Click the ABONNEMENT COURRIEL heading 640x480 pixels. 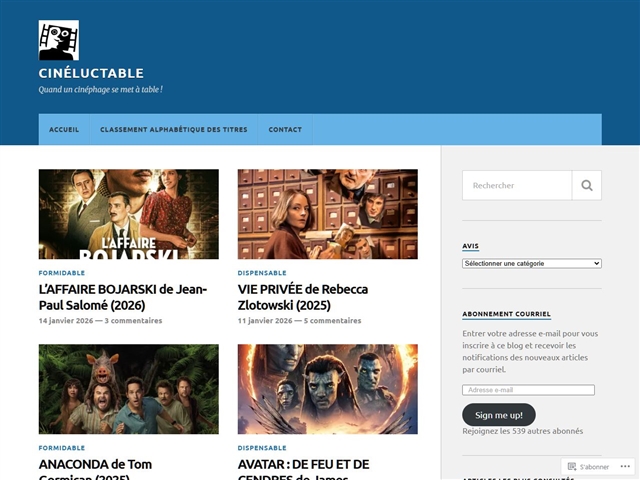pyautogui.click(x=507, y=314)
